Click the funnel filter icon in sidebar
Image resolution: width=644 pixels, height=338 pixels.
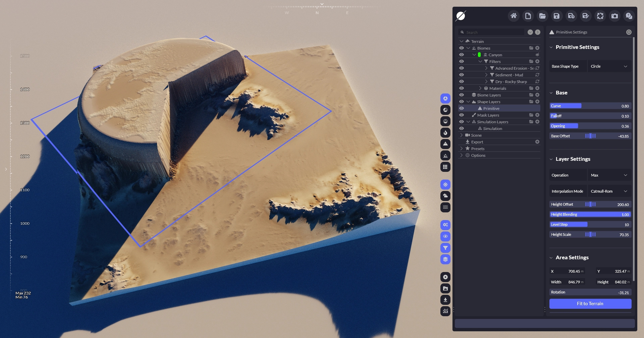[x=445, y=248]
